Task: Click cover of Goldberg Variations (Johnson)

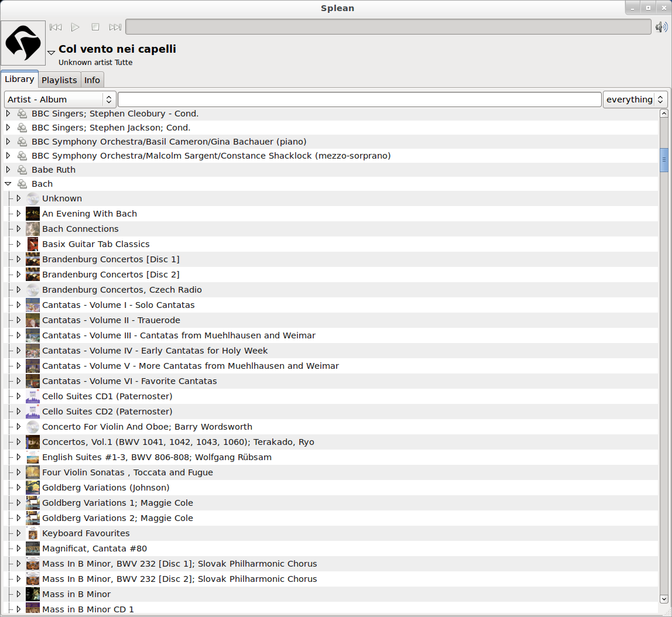Action: [x=33, y=488]
